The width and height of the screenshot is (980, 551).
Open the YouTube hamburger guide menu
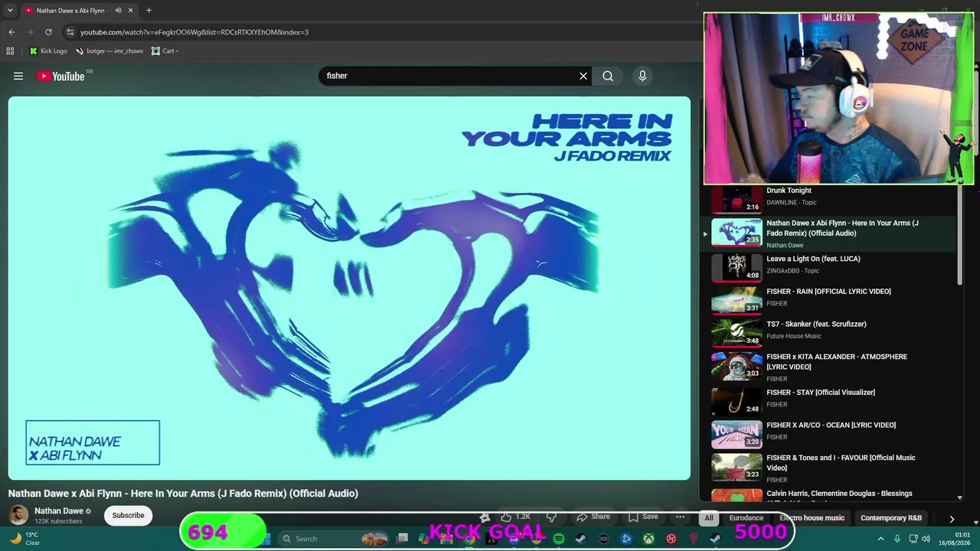point(18,76)
